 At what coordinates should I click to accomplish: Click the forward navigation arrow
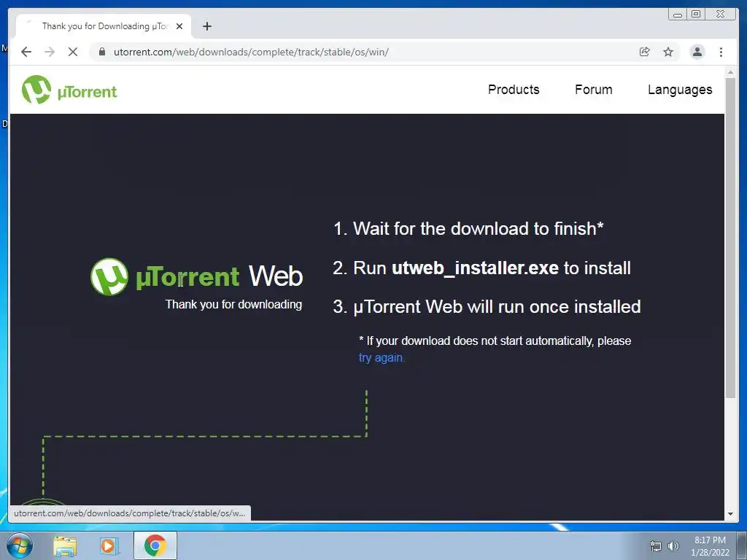point(50,52)
